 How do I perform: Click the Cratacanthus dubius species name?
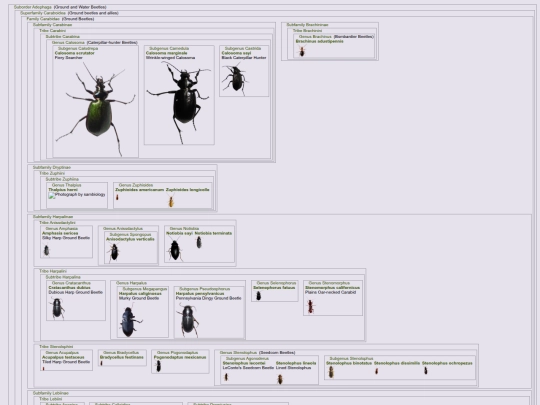pyautogui.click(x=69, y=288)
